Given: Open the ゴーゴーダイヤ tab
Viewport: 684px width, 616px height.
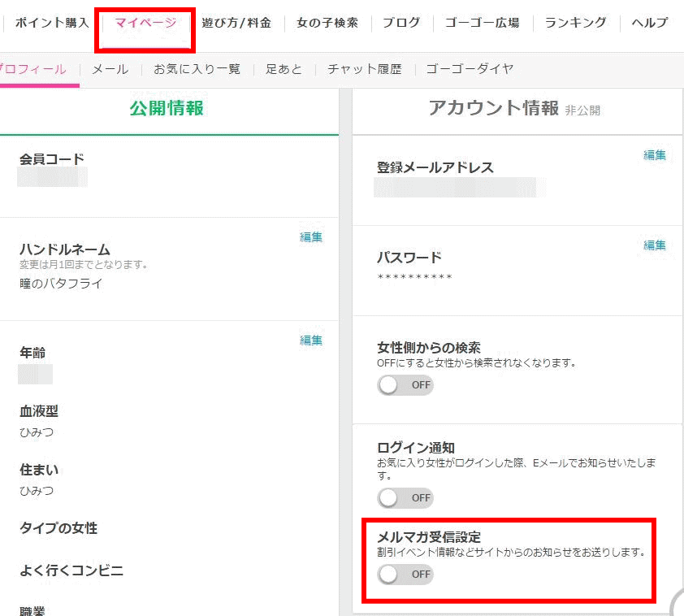Looking at the screenshot, I should (x=470, y=69).
